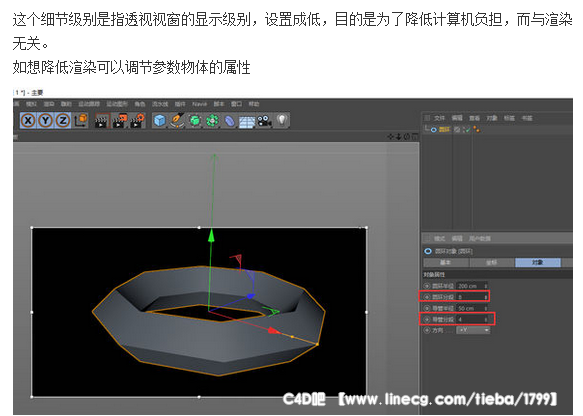This screenshot has width=583, height=416.
Task: Select the torus name in object manager
Action: [444, 129]
